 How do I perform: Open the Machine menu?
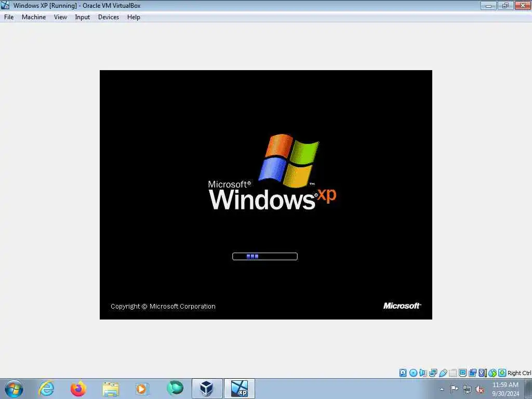click(34, 17)
